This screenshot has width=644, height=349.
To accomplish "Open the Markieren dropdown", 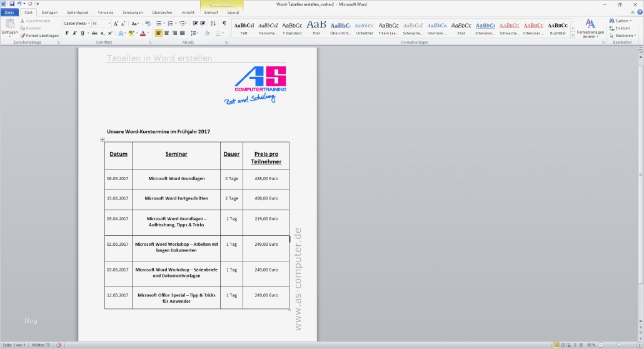I will pyautogui.click(x=623, y=36).
